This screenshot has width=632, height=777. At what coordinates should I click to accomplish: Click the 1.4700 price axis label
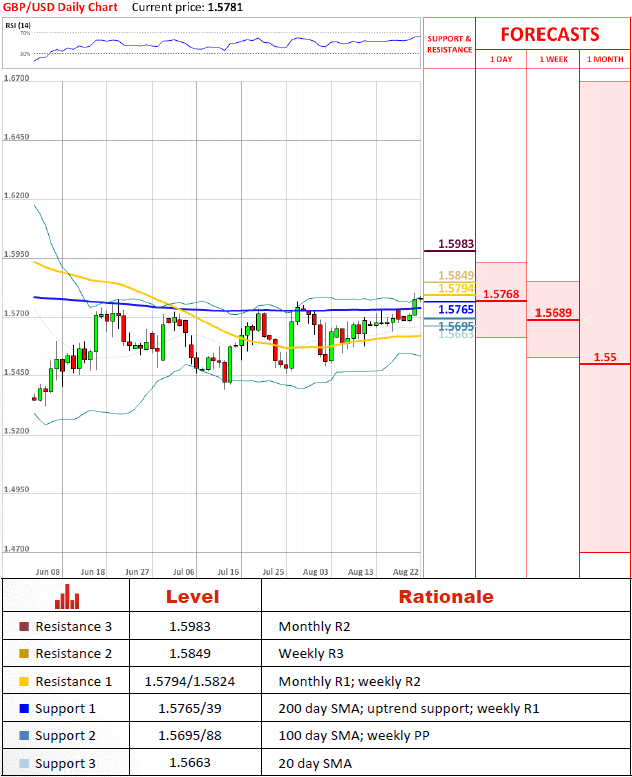click(16, 549)
